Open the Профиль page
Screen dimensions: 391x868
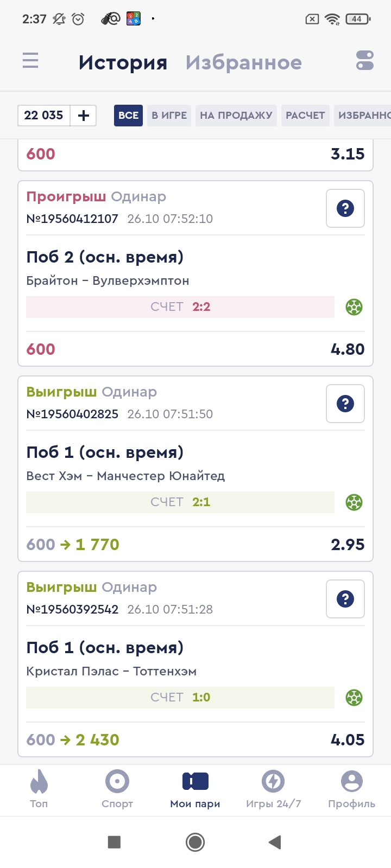click(351, 789)
